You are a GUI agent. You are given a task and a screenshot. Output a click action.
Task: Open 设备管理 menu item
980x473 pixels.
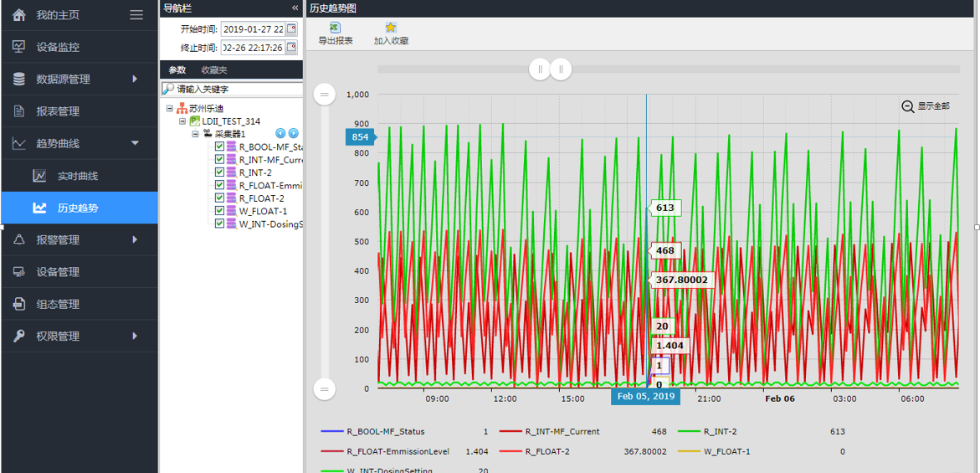[x=79, y=272]
